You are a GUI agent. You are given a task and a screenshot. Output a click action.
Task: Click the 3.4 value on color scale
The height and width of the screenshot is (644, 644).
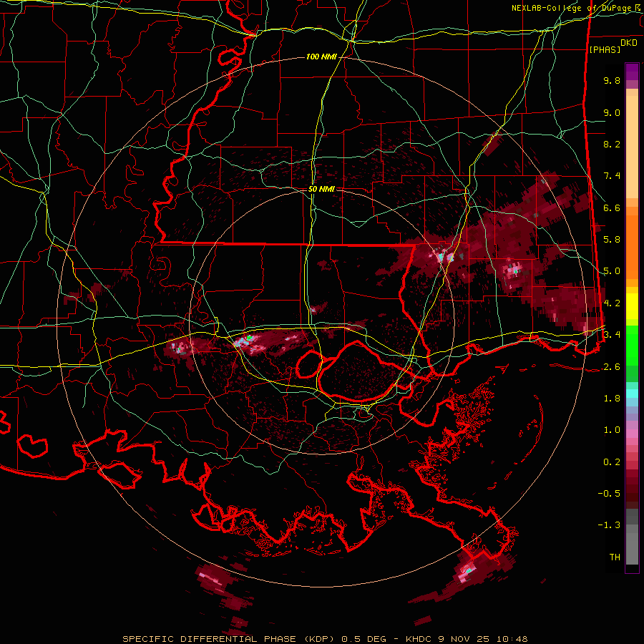[612, 335]
